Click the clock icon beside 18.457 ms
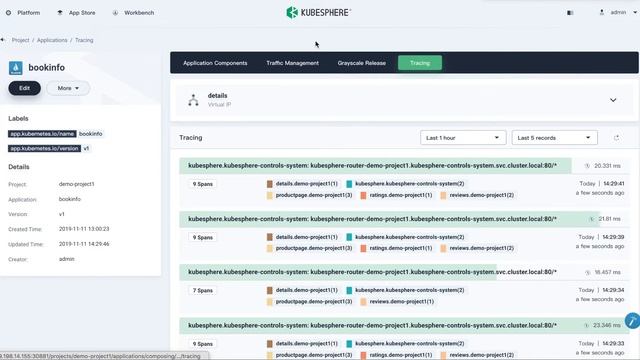Image resolution: width=640 pixels, height=360 pixels. [588, 272]
